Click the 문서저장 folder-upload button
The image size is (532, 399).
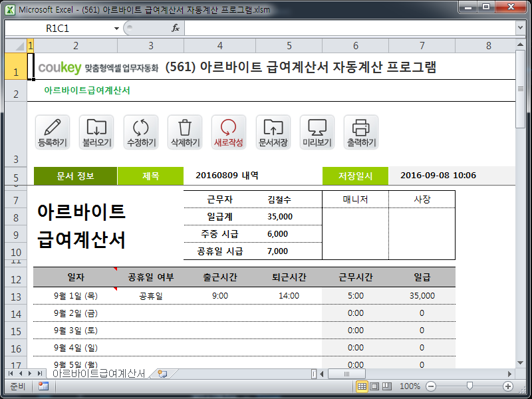pyautogui.click(x=273, y=132)
